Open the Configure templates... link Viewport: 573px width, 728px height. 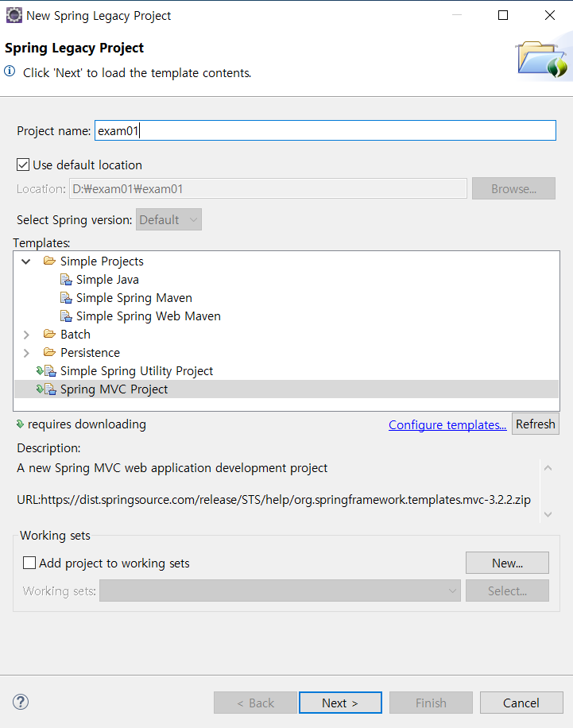click(x=447, y=425)
